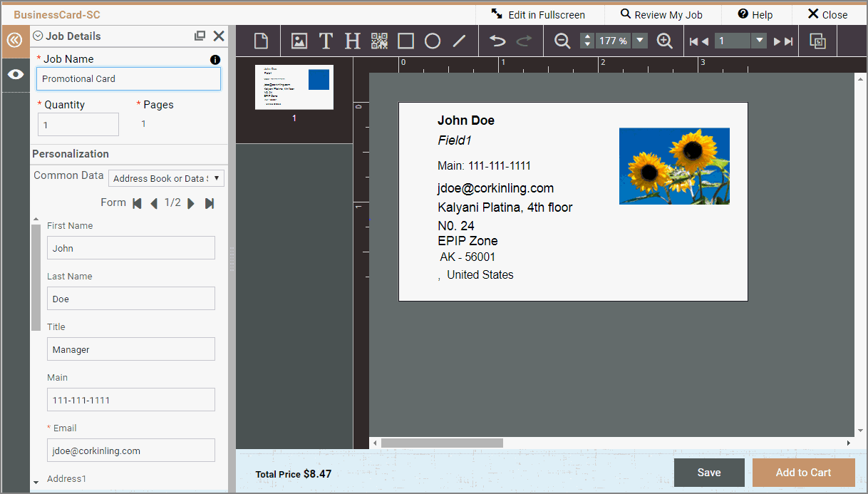Insert a new blank page icon

tap(262, 41)
